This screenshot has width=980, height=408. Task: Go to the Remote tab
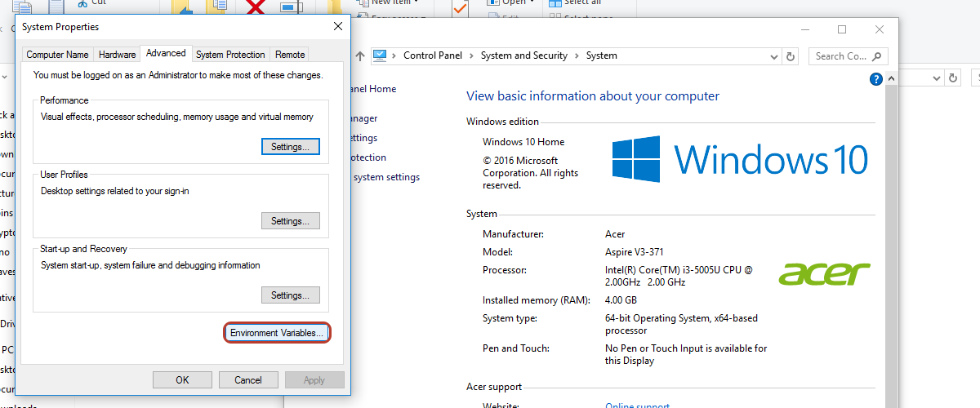tap(290, 55)
